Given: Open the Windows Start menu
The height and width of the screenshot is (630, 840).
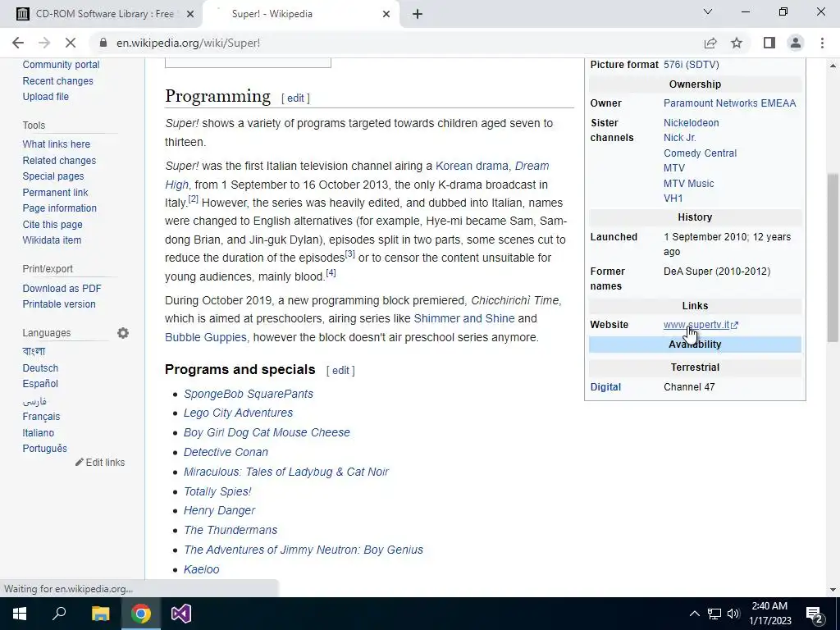Looking at the screenshot, I should pyautogui.click(x=20, y=614).
